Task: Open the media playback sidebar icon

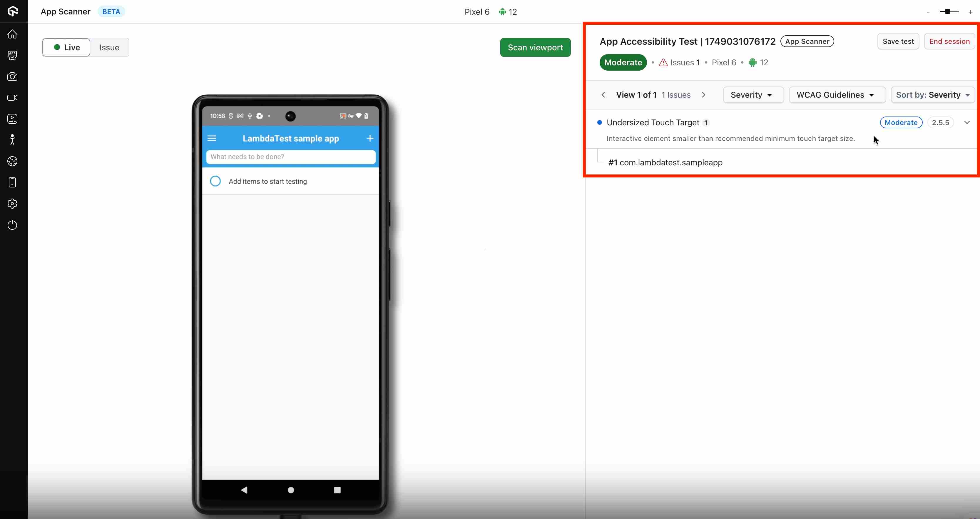Action: click(x=13, y=119)
